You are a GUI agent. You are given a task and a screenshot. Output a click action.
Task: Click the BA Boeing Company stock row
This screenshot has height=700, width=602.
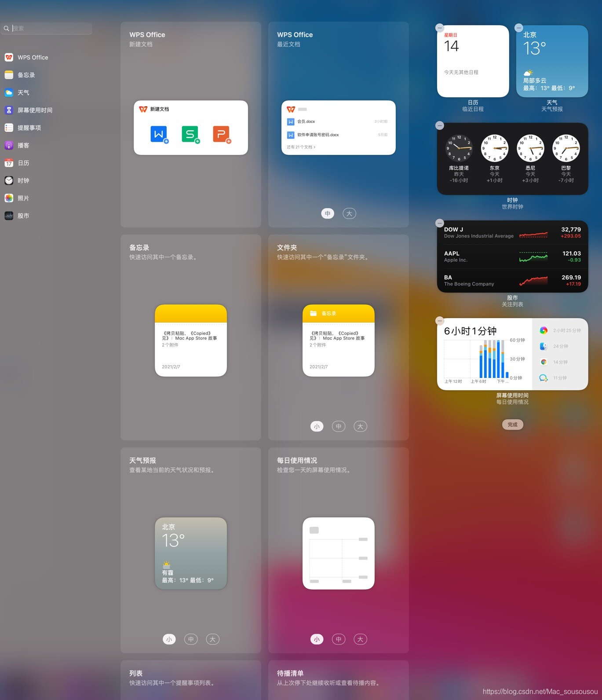pos(513,281)
